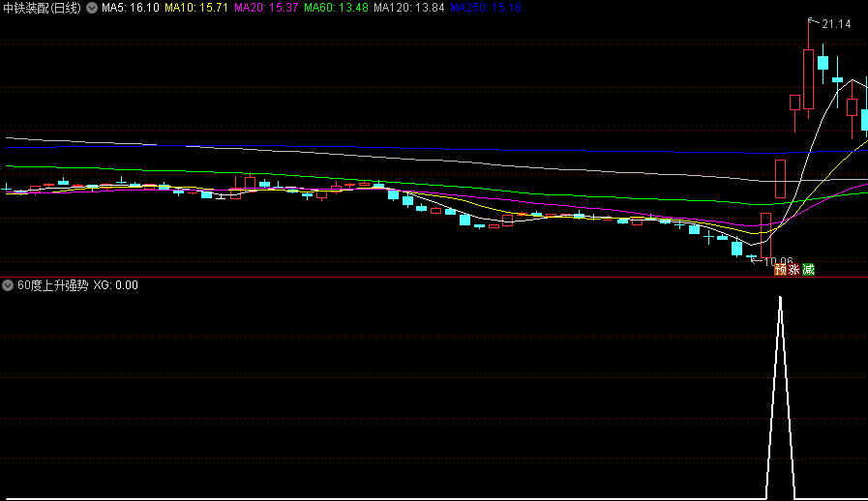The image size is (868, 501).
Task: Click the 10.06 low price label
Action: (779, 260)
